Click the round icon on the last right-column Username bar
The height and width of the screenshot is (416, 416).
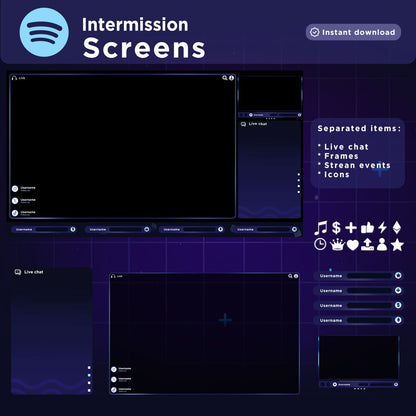point(398,320)
